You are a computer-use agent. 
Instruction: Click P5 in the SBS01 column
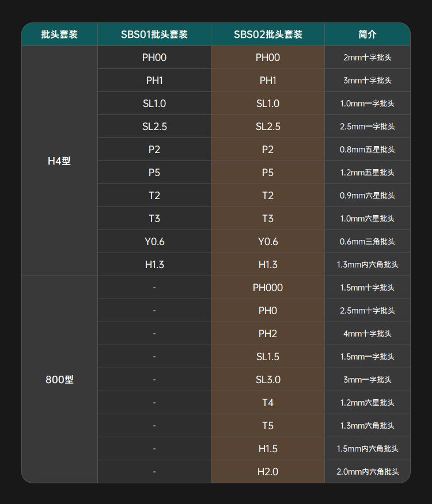[x=154, y=173]
